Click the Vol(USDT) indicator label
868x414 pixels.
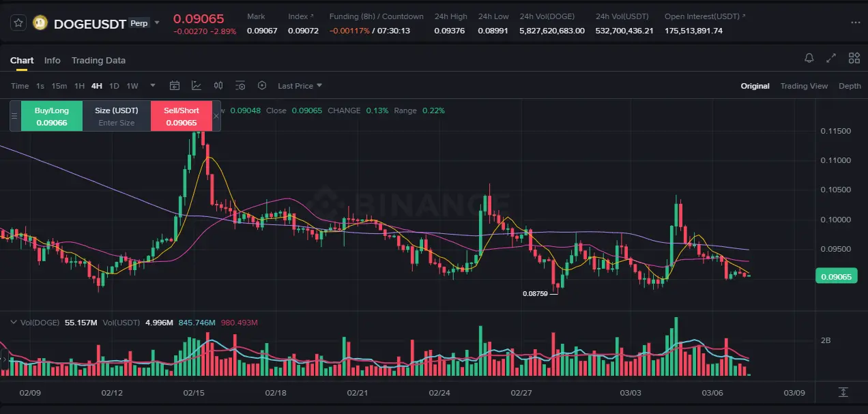click(x=121, y=323)
